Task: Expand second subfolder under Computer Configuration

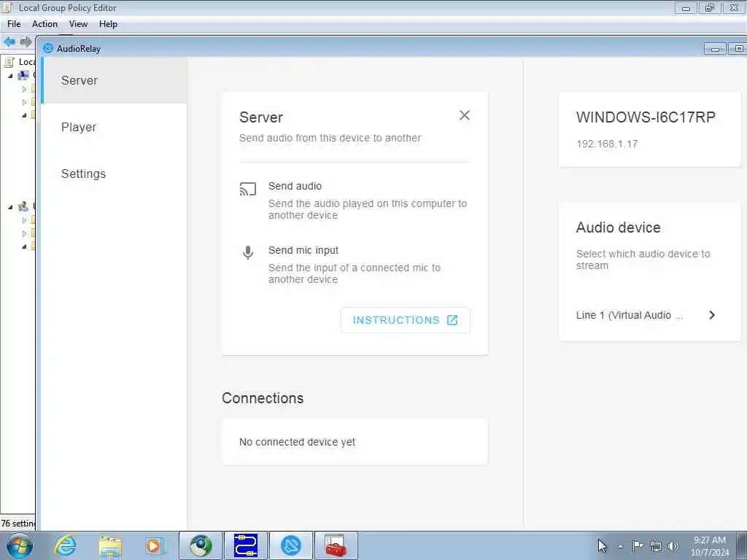Action: pos(24,102)
